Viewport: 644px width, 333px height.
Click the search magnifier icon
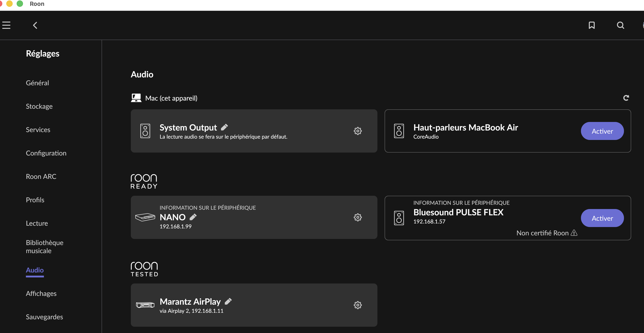coord(620,25)
